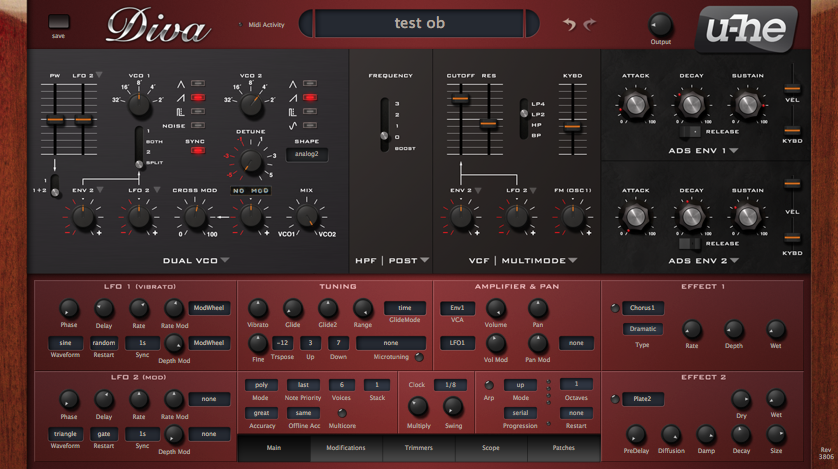The height and width of the screenshot is (469, 838).
Task: Click the Microtuning none field
Action: point(391,343)
